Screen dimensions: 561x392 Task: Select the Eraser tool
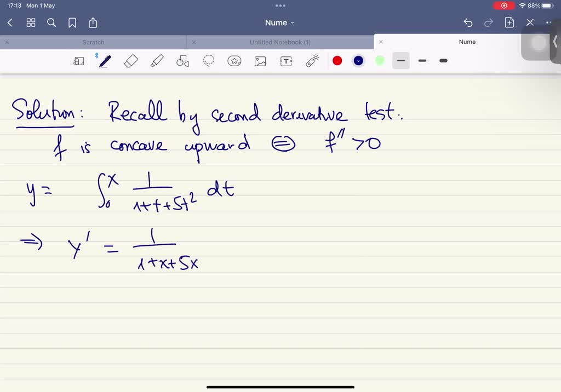pos(131,60)
